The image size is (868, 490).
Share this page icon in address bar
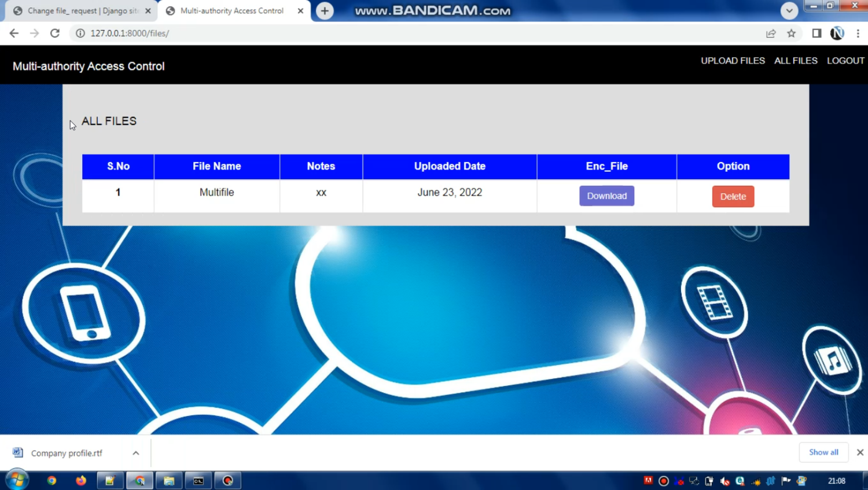771,33
